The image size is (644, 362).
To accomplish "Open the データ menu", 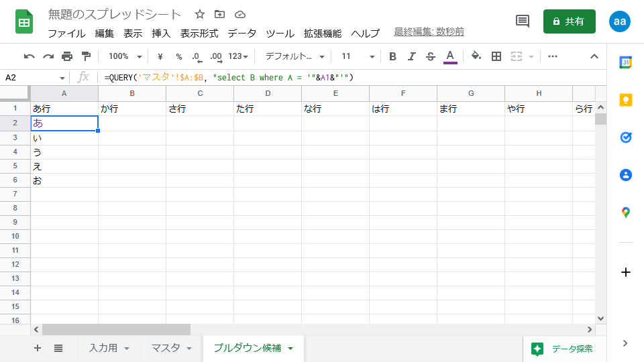I will tap(242, 34).
